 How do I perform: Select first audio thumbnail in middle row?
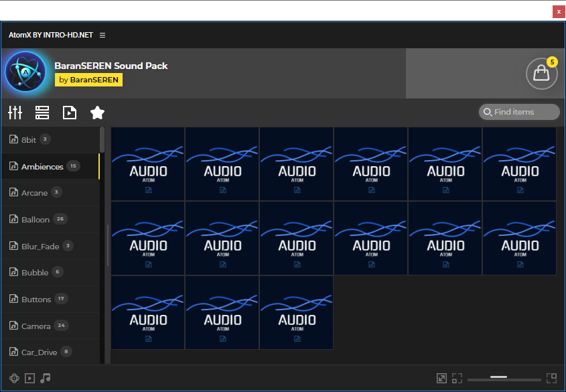click(x=147, y=239)
